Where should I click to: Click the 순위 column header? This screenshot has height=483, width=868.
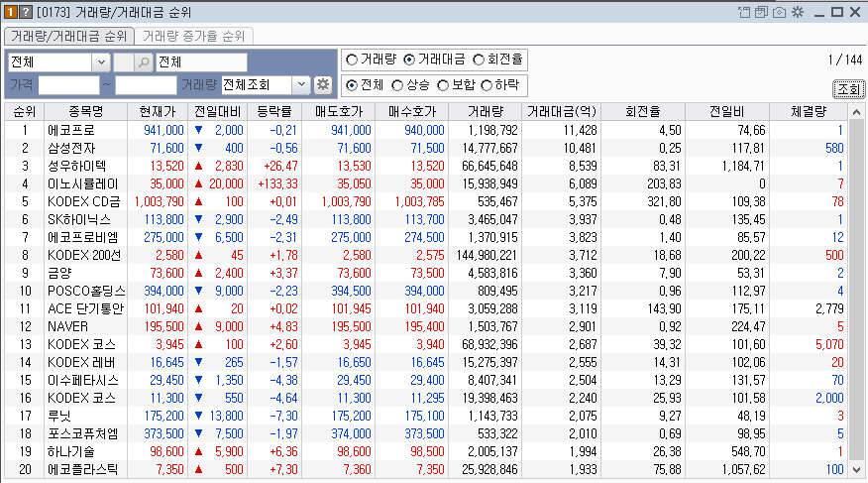pos(25,111)
